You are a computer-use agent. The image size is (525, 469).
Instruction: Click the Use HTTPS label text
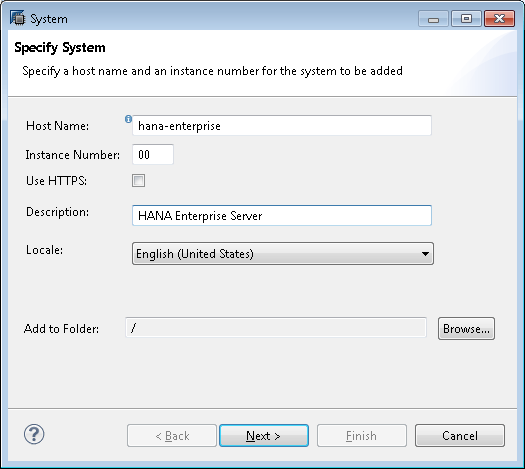(x=56, y=181)
